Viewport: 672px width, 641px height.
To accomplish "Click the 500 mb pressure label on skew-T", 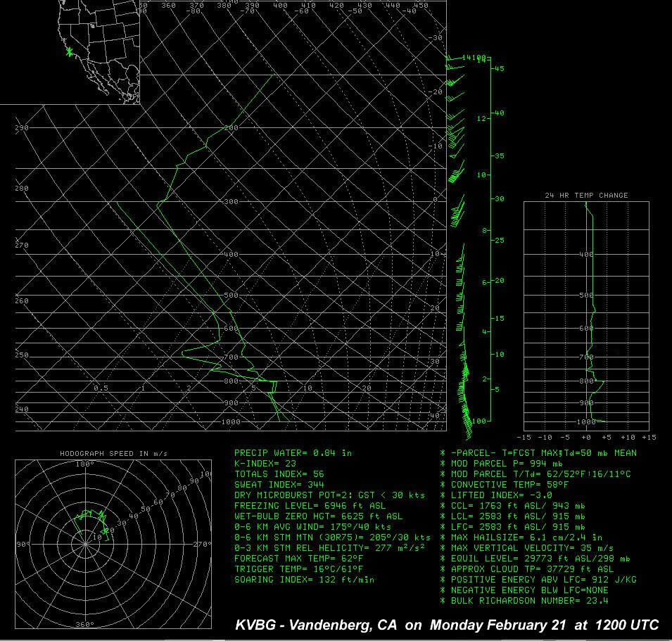I will (x=231, y=296).
